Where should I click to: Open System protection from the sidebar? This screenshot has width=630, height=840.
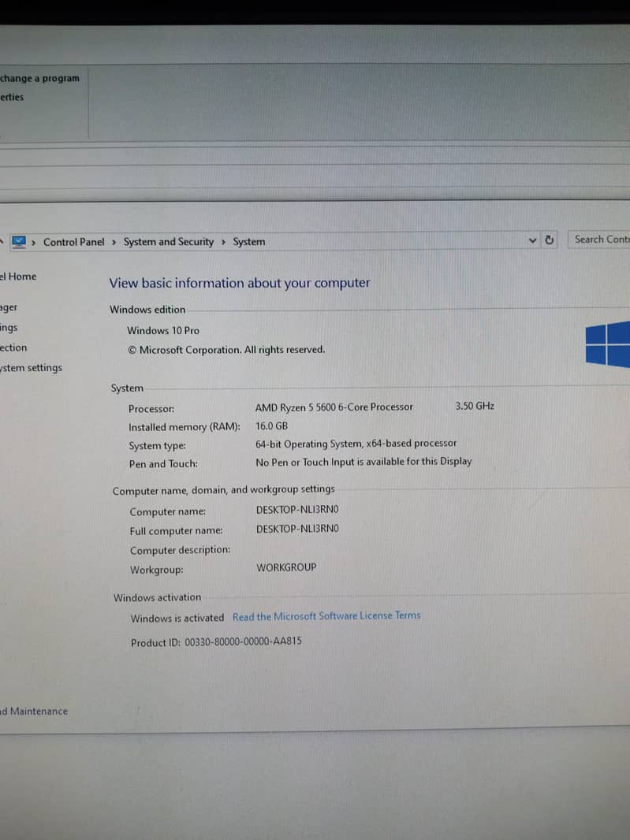pos(13,348)
